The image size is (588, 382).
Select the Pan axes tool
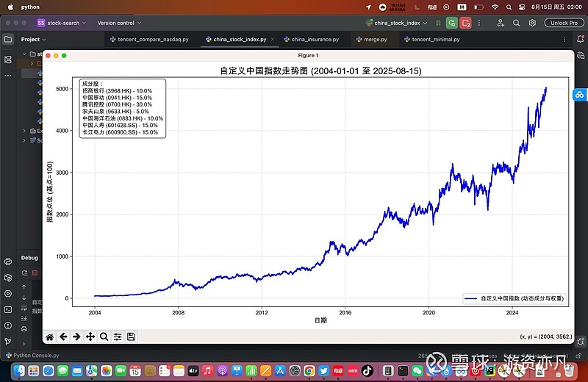[x=90, y=336]
